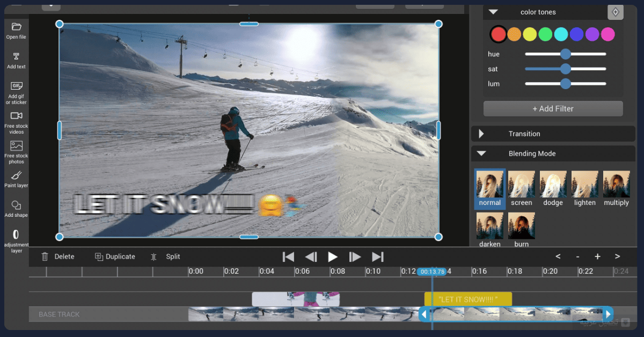Open file from the left sidebar
The image size is (644, 337).
16,31
